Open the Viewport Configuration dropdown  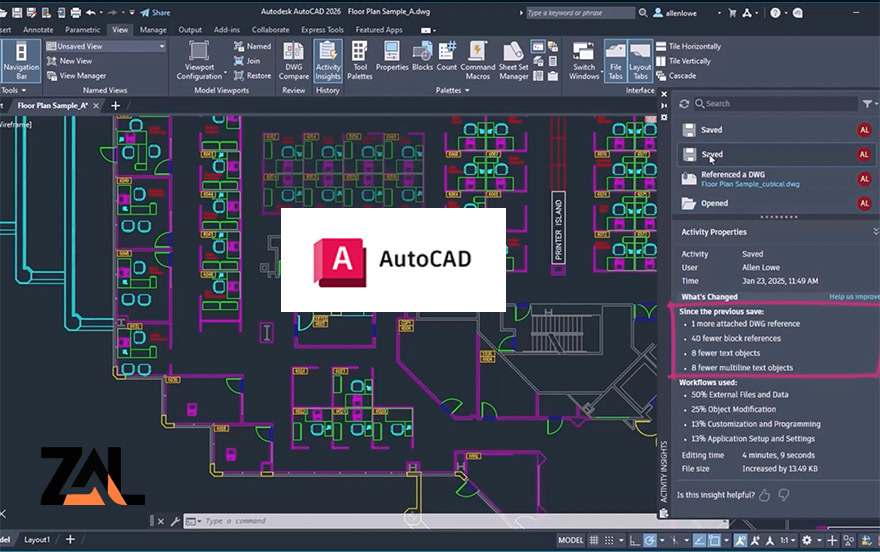tap(199, 62)
